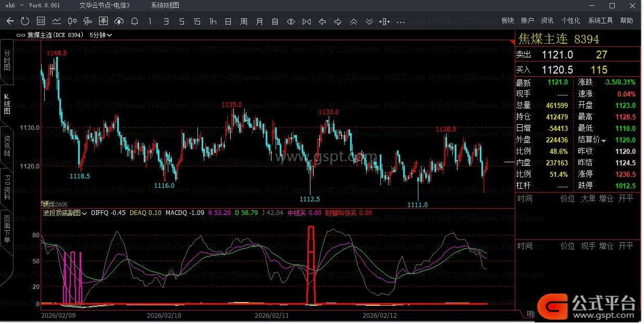
Task: Switch to the 1h period
Action: [213, 21]
